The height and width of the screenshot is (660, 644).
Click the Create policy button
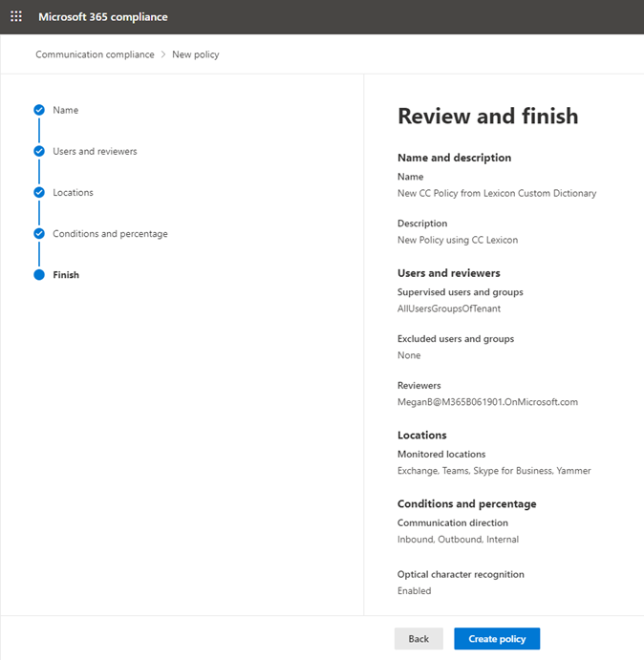click(497, 639)
